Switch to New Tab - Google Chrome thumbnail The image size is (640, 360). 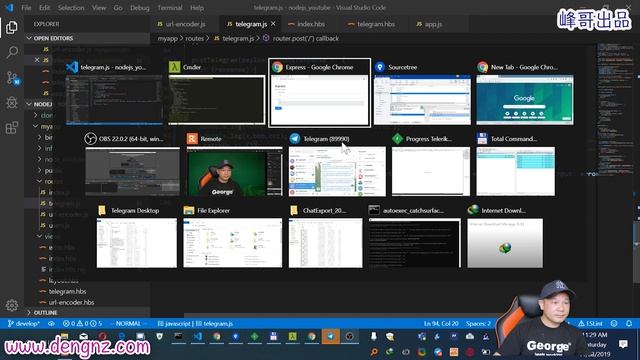[x=525, y=93]
